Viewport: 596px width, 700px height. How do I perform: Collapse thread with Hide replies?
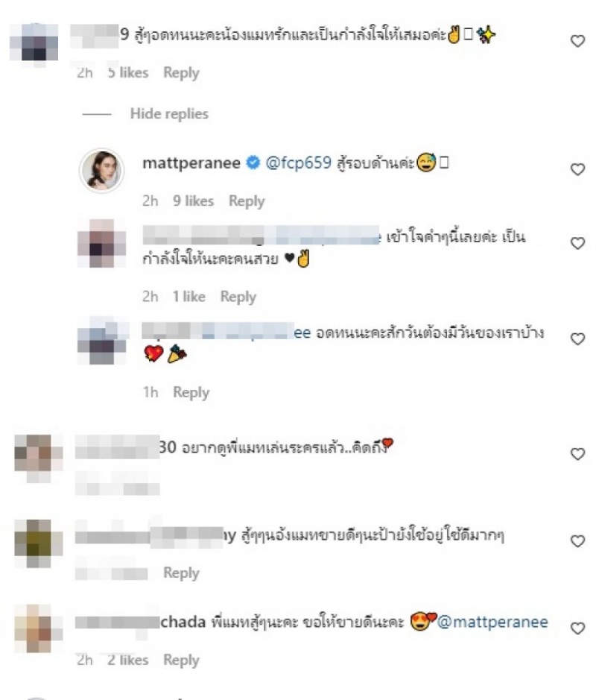pyautogui.click(x=169, y=114)
